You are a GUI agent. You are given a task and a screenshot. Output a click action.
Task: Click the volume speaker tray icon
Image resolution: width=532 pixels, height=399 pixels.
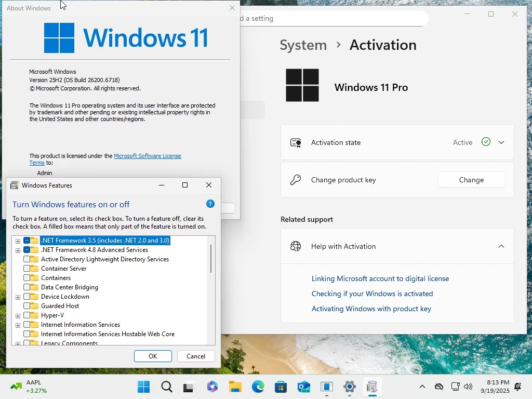click(468, 387)
